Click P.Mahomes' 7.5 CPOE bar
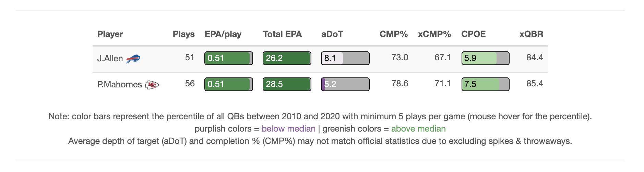This screenshot has width=644, height=172. (x=485, y=84)
